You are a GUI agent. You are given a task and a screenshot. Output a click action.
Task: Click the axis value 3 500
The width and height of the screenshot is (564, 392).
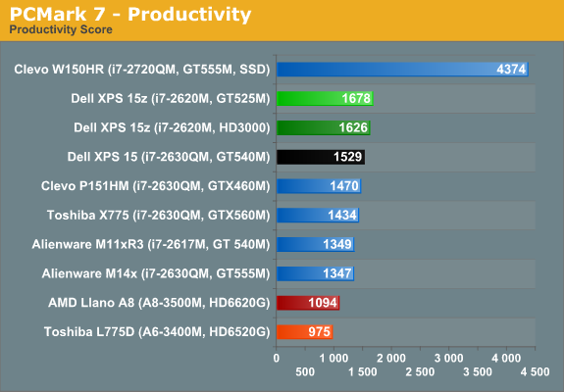478,372
